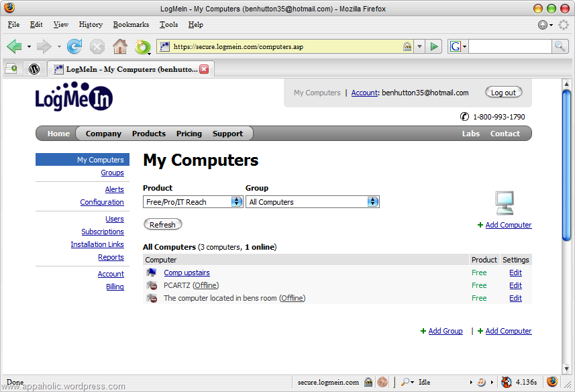
Task: Click the Firefox icon in the status bar
Action: click(x=552, y=381)
